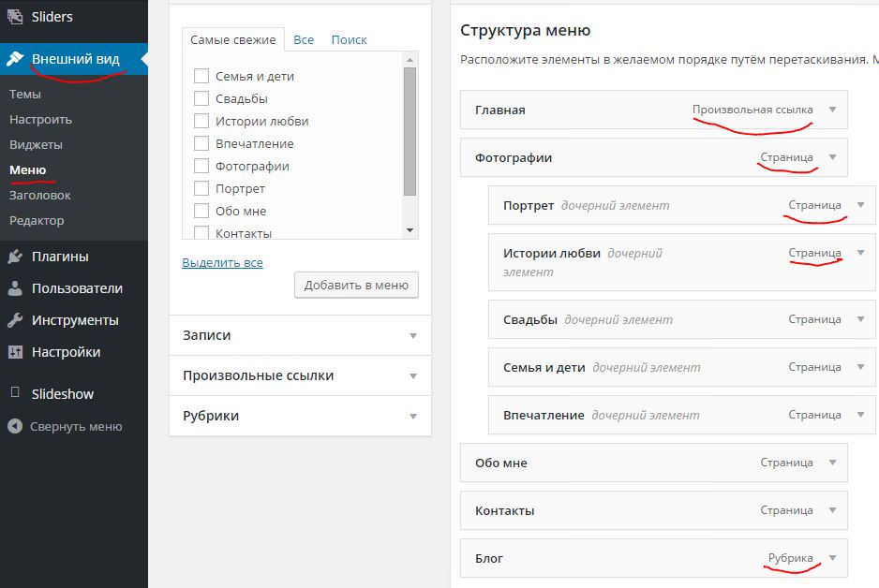Open the Темы submenu item

coord(24,94)
